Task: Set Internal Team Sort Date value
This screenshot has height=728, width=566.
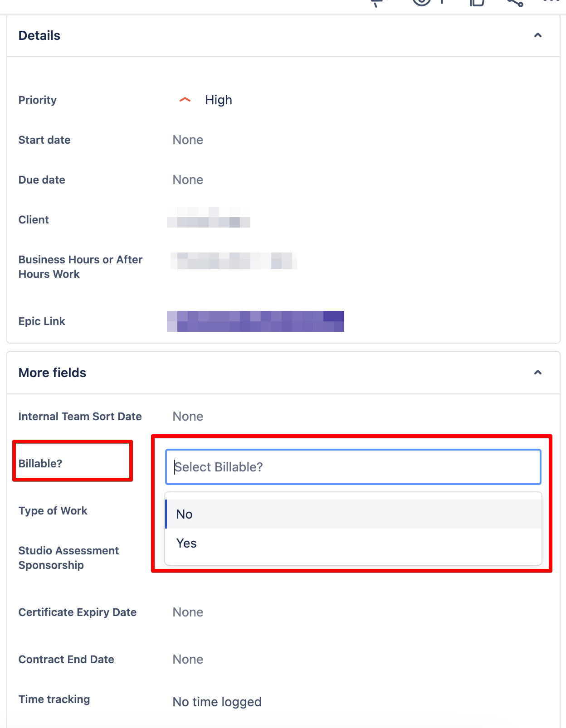Action: click(x=188, y=416)
